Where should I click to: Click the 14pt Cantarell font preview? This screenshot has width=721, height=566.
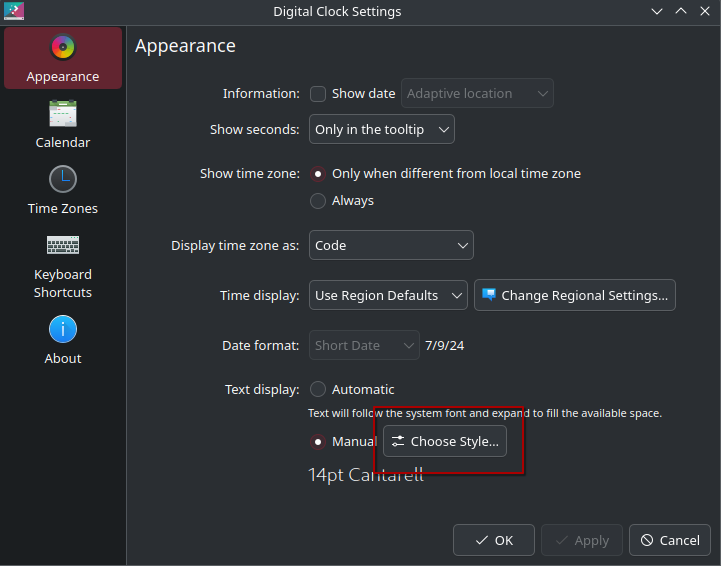[x=366, y=475]
